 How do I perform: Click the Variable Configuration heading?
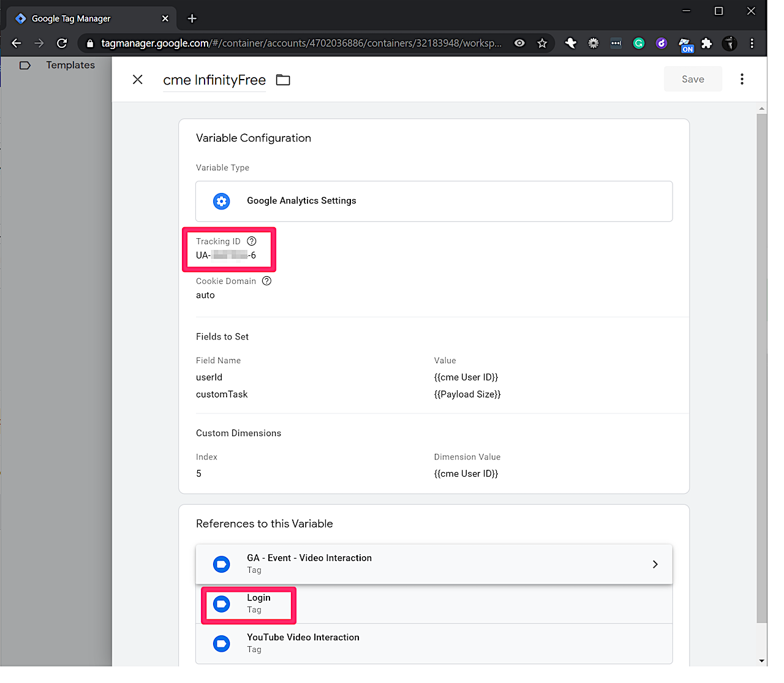pos(254,138)
